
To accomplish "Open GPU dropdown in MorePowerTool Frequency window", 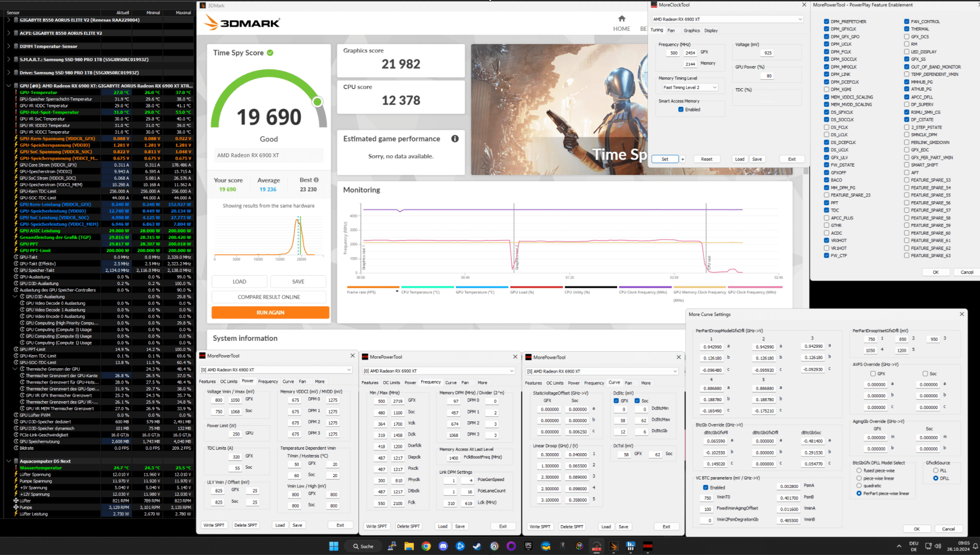I will coord(438,371).
